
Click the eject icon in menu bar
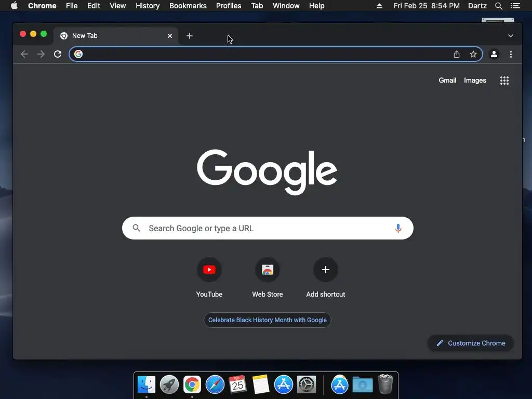pyautogui.click(x=380, y=6)
